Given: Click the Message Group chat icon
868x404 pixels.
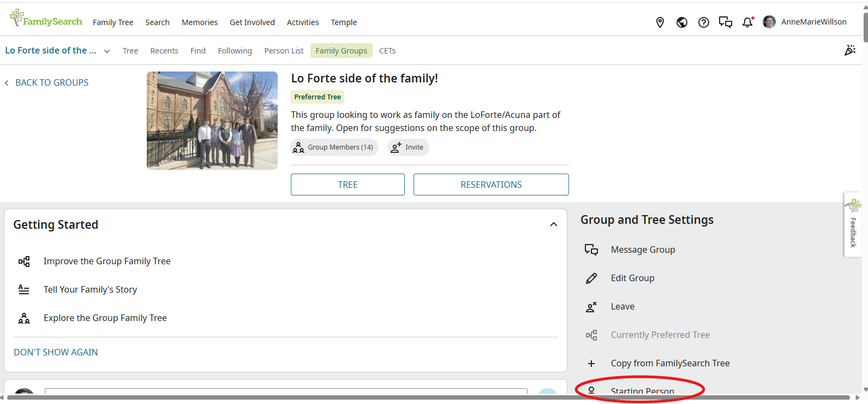Looking at the screenshot, I should (591, 249).
